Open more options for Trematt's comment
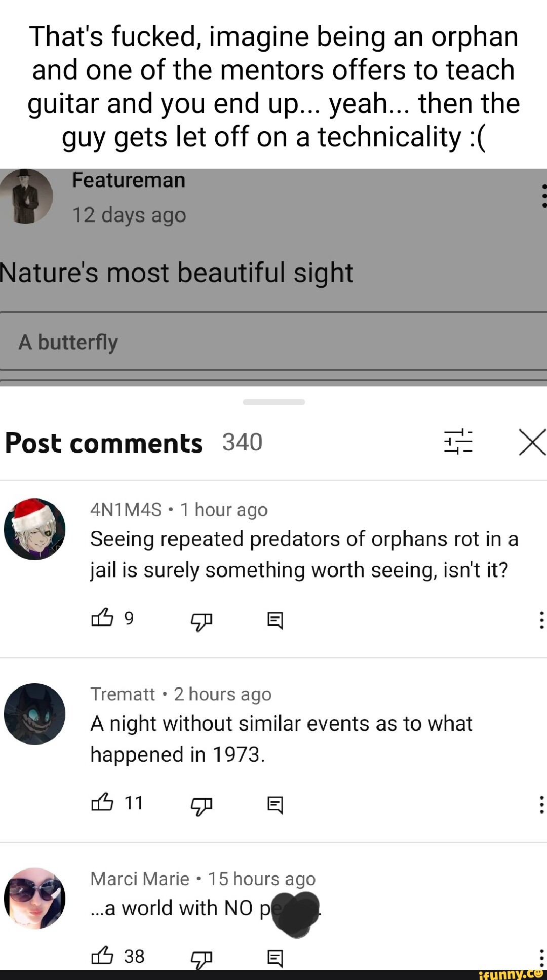This screenshot has height=980, width=547. click(541, 804)
